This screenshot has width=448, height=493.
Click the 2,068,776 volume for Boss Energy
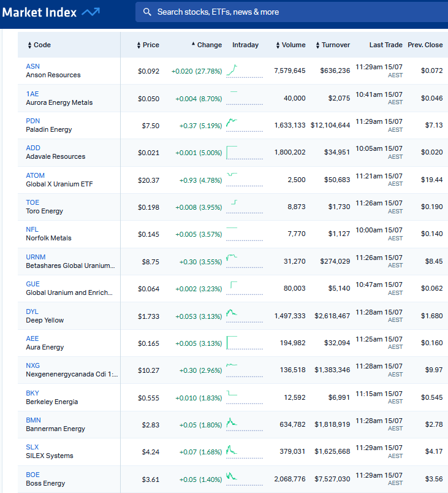[x=290, y=479]
